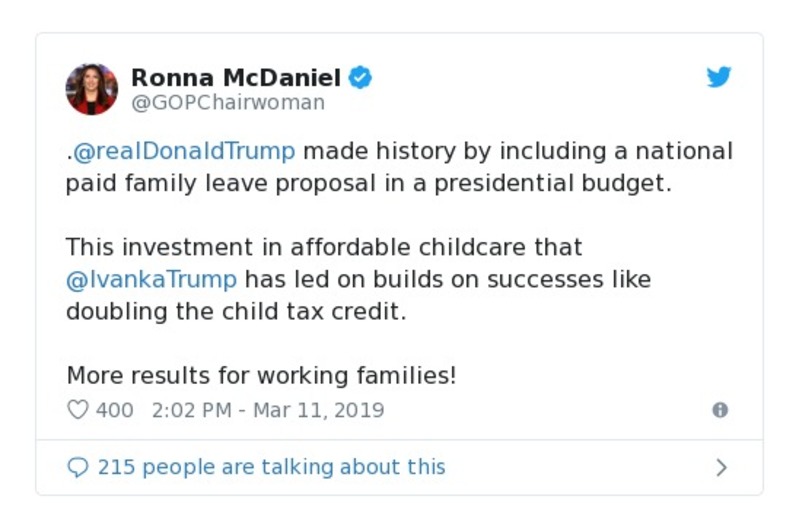799x531 pixels.
Task: Click the reply speech bubble icon
Action: coord(77,467)
